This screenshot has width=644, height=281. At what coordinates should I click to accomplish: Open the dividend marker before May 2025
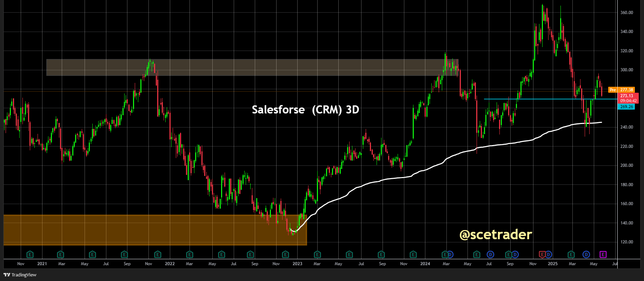tap(586, 254)
